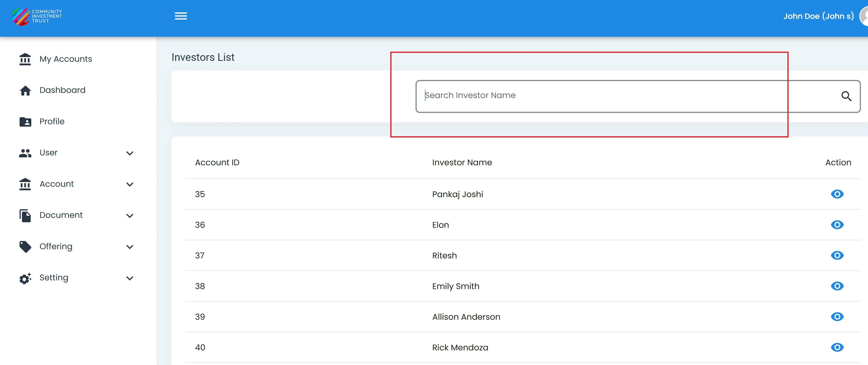
Task: Open the Dashboard menu item
Action: point(62,90)
